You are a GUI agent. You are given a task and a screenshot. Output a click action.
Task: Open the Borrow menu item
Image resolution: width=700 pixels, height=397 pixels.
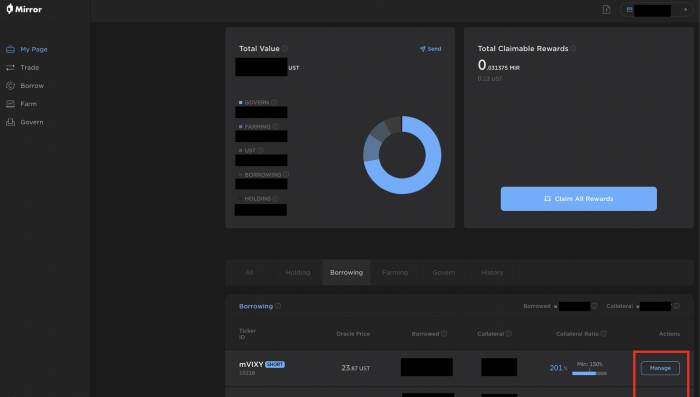coord(32,86)
